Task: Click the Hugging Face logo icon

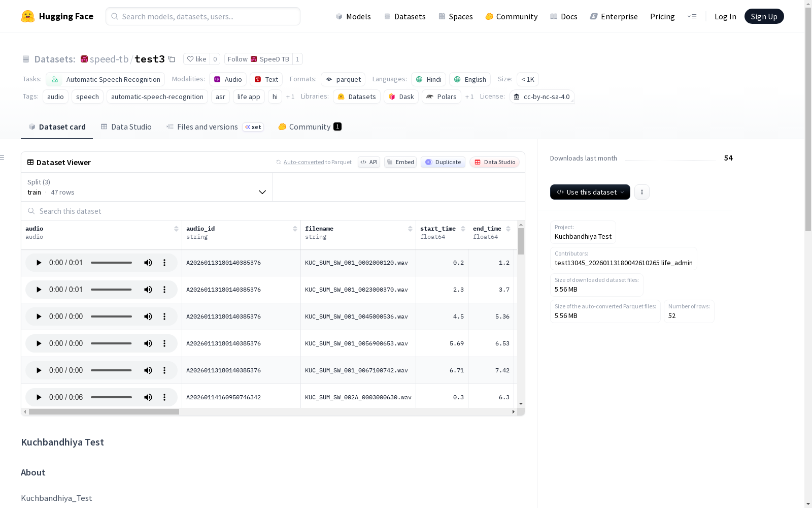Action: pyautogui.click(x=28, y=16)
